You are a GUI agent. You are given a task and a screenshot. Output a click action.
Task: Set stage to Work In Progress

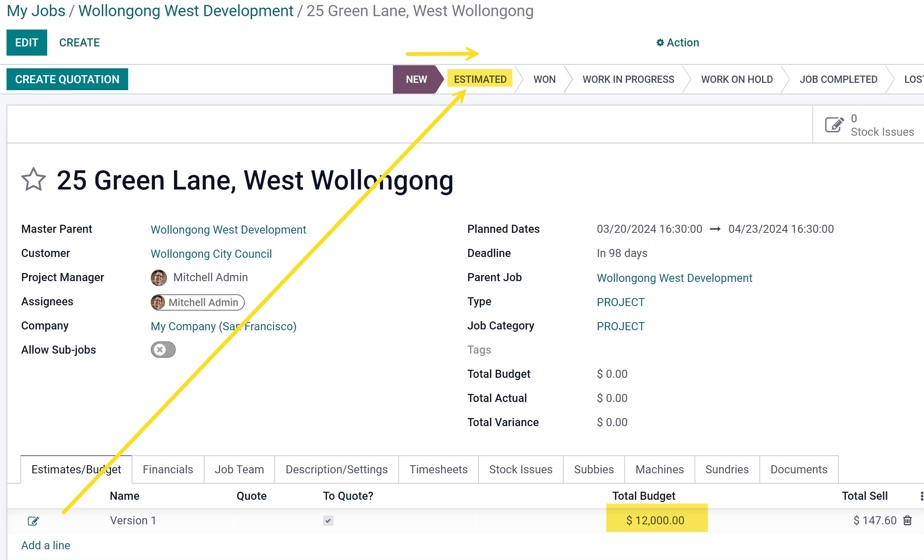tap(628, 79)
